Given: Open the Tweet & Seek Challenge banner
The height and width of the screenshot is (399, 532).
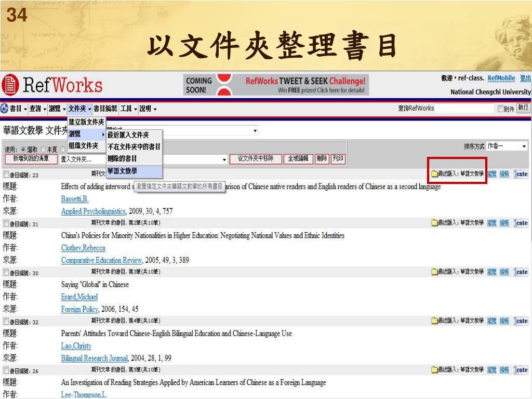Looking at the screenshot, I should [276, 85].
